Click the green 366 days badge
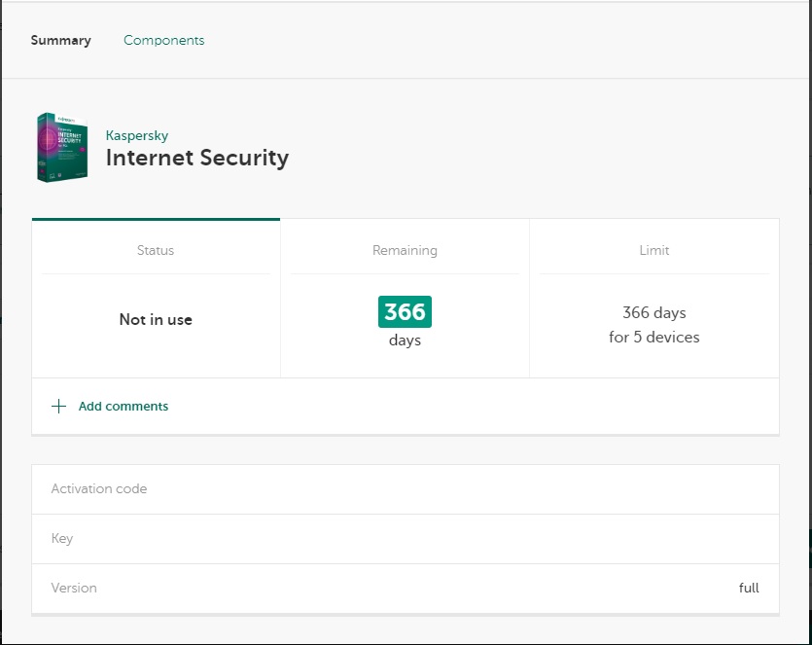Viewport: 812px width, 645px height. point(405,312)
